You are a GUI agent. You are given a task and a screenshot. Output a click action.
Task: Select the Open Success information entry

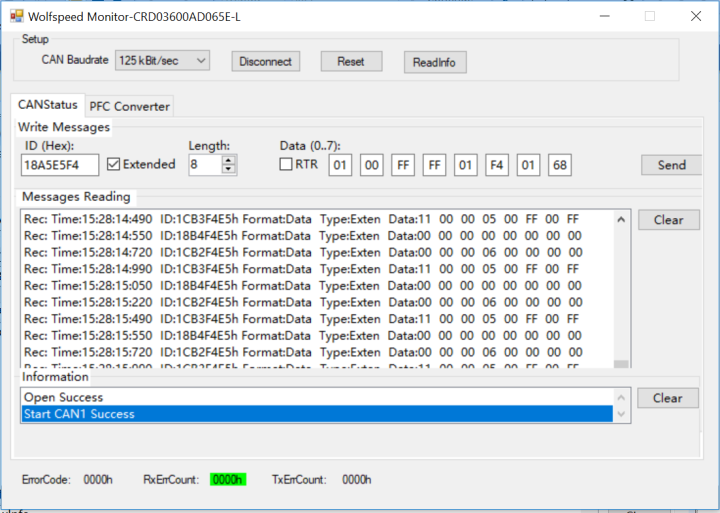[x=64, y=398]
